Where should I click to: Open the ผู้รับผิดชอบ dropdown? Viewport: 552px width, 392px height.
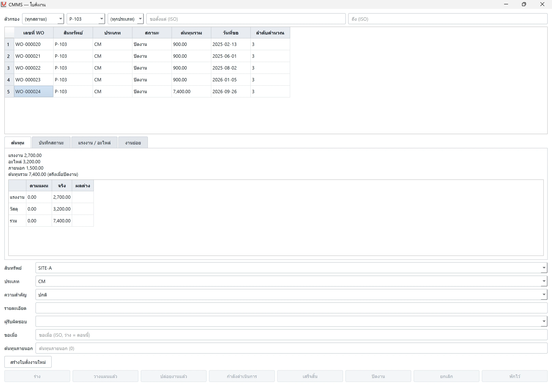pyautogui.click(x=291, y=321)
